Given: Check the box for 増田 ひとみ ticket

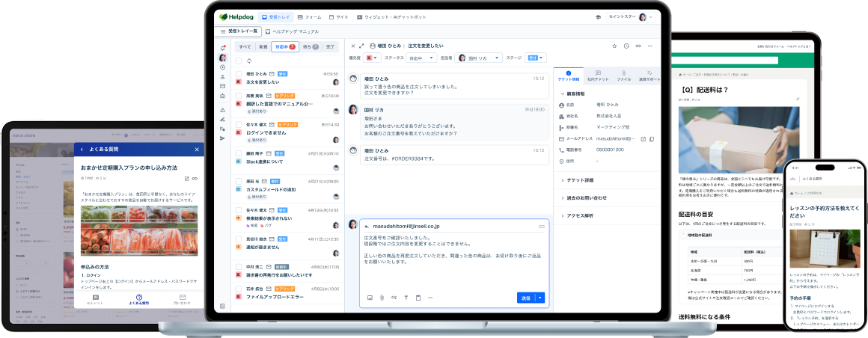Looking at the screenshot, I should (x=239, y=73).
